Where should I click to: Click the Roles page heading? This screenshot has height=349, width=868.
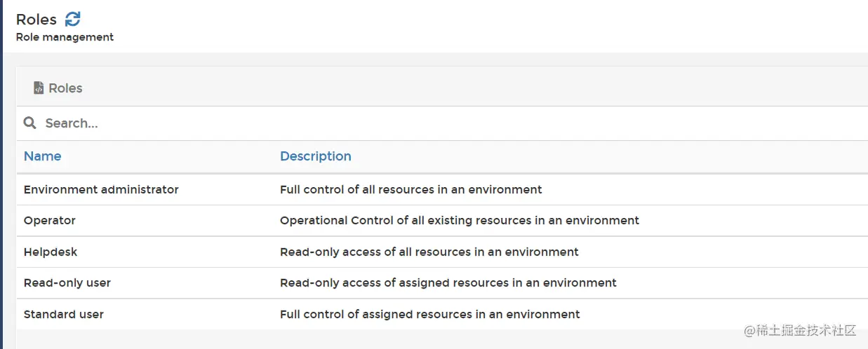click(x=36, y=20)
